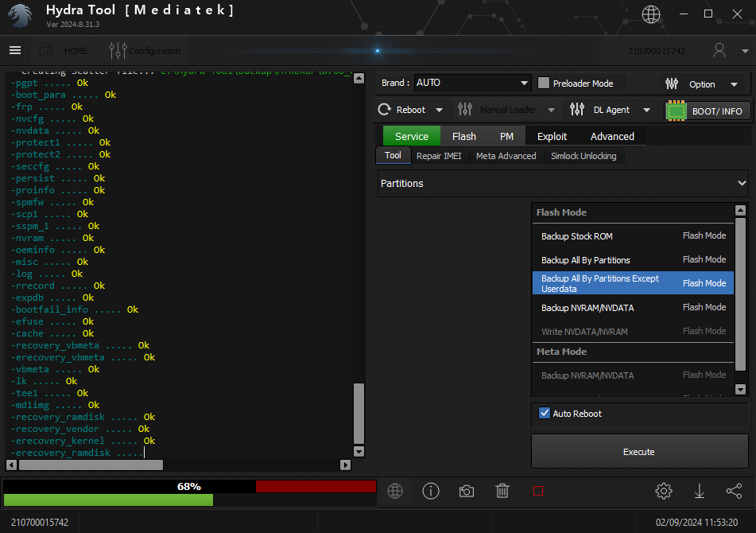The width and height of the screenshot is (756, 533).
Task: Uncheck the Auto Reboot checkbox
Action: coord(545,413)
